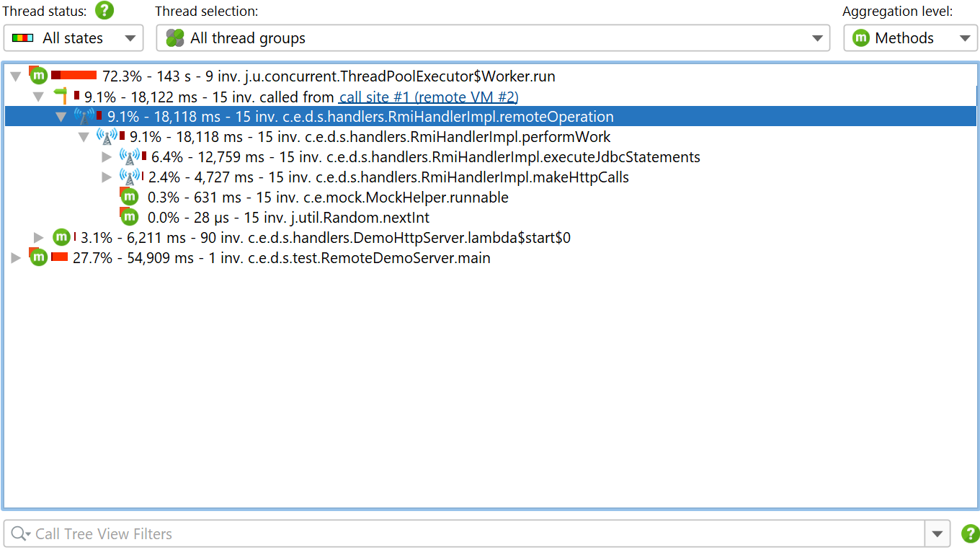Click the thread states color icon
The width and height of the screenshot is (980, 550).
tap(23, 38)
